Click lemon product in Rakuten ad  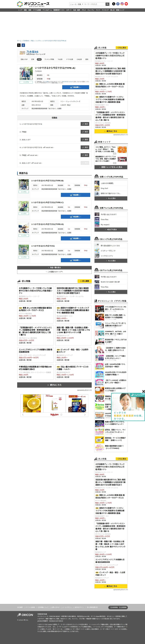tap(32, 403)
